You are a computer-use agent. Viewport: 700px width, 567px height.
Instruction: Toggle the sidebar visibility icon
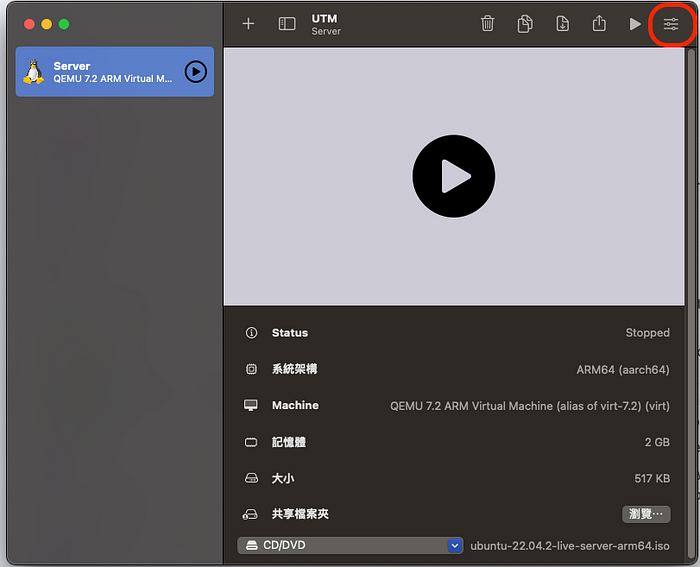pyautogui.click(x=287, y=24)
